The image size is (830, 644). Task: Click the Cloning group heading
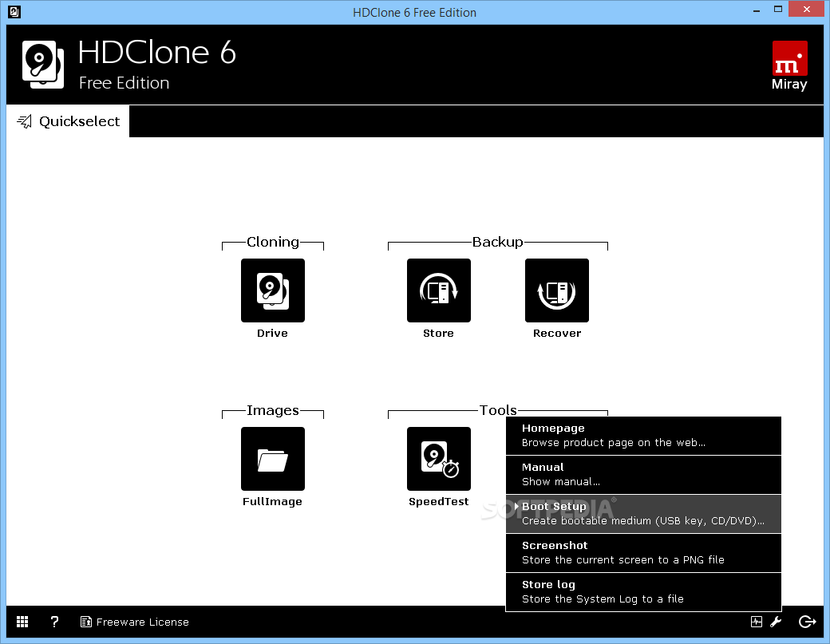(273, 242)
